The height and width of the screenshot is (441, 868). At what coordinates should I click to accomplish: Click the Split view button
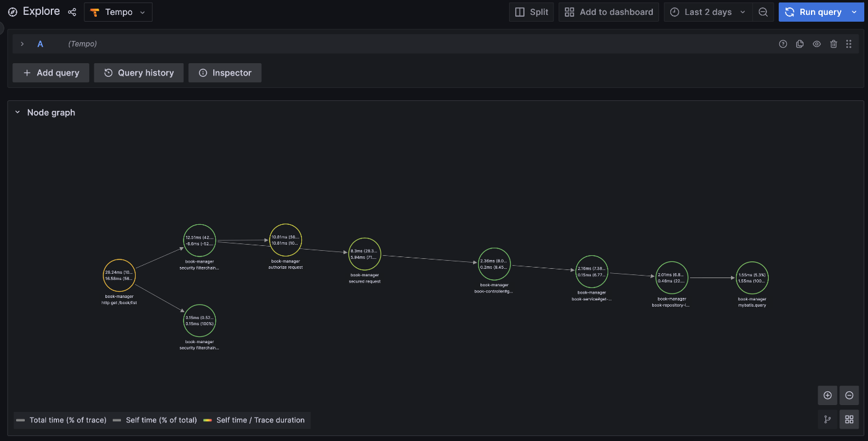[x=532, y=12]
